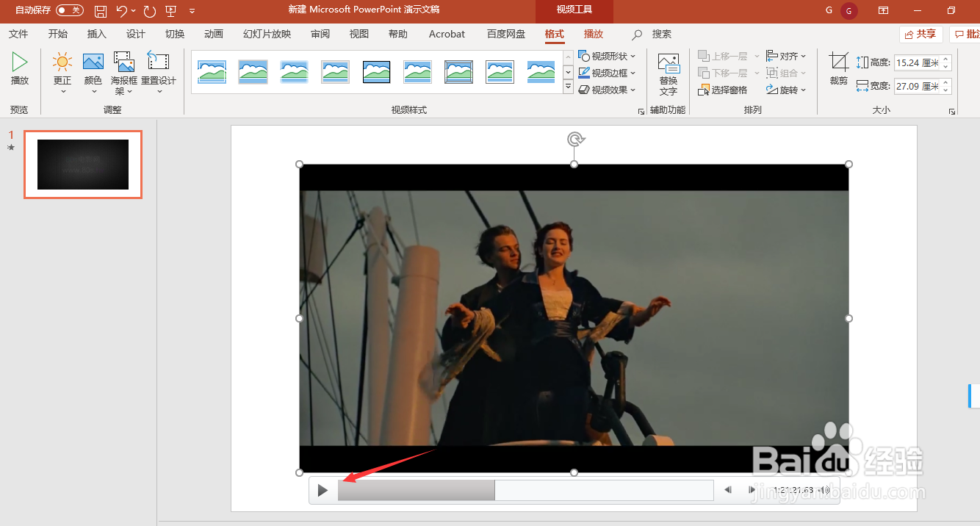Click the Height (高度) input field

[917, 62]
